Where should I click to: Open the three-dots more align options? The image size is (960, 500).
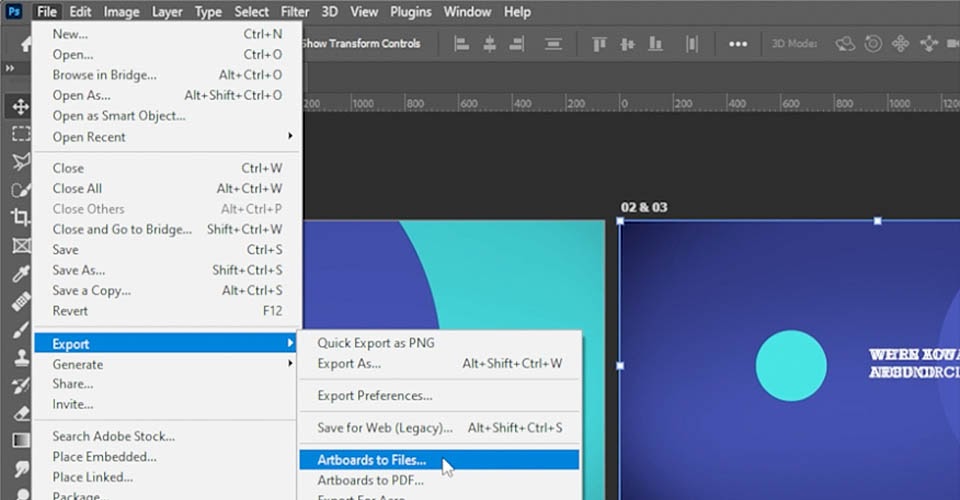click(738, 44)
